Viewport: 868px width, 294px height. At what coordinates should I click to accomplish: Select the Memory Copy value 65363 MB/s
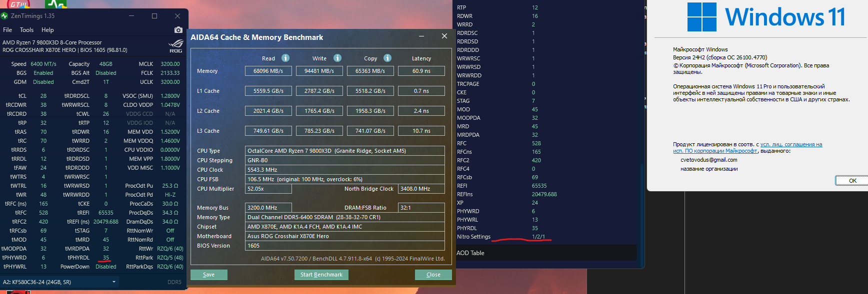(x=370, y=71)
